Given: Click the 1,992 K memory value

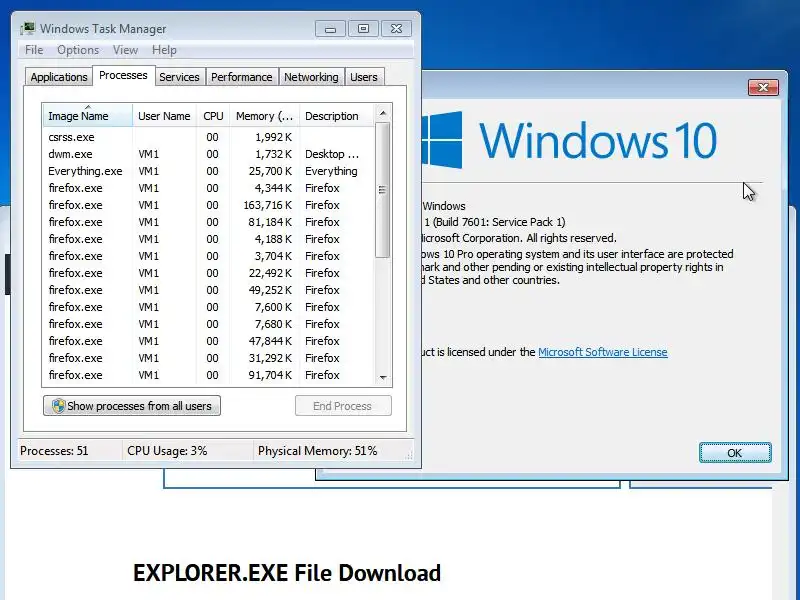Looking at the screenshot, I should click(x=273, y=137).
